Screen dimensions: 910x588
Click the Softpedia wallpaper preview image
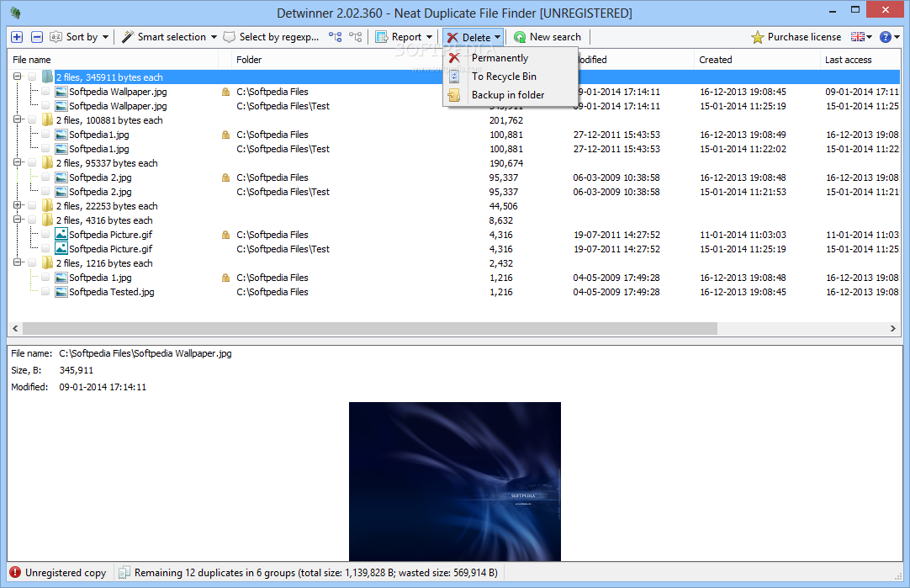tap(454, 481)
